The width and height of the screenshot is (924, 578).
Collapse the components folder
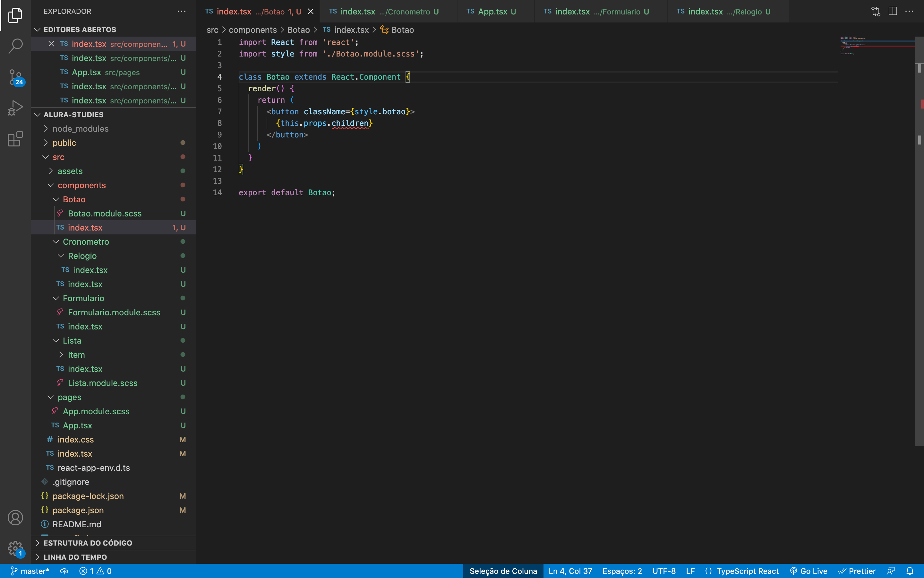coord(114,185)
